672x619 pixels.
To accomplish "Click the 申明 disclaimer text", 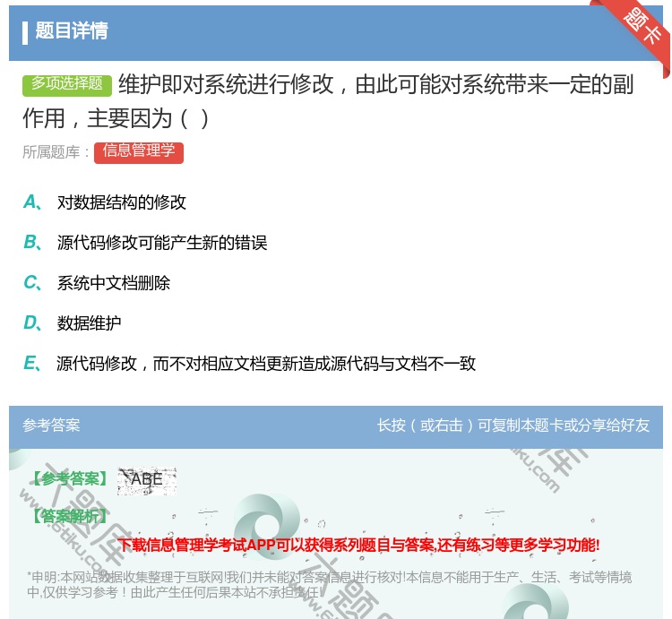I will (x=329, y=585).
